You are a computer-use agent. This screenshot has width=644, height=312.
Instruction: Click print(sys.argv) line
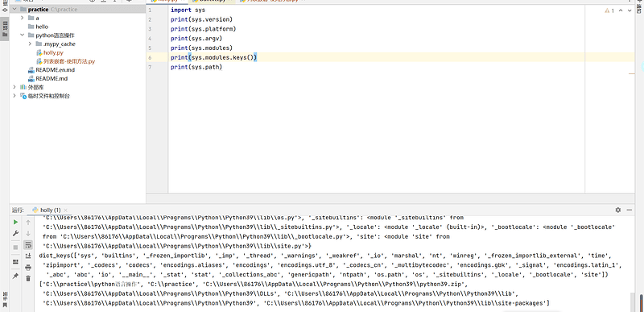[196, 38]
